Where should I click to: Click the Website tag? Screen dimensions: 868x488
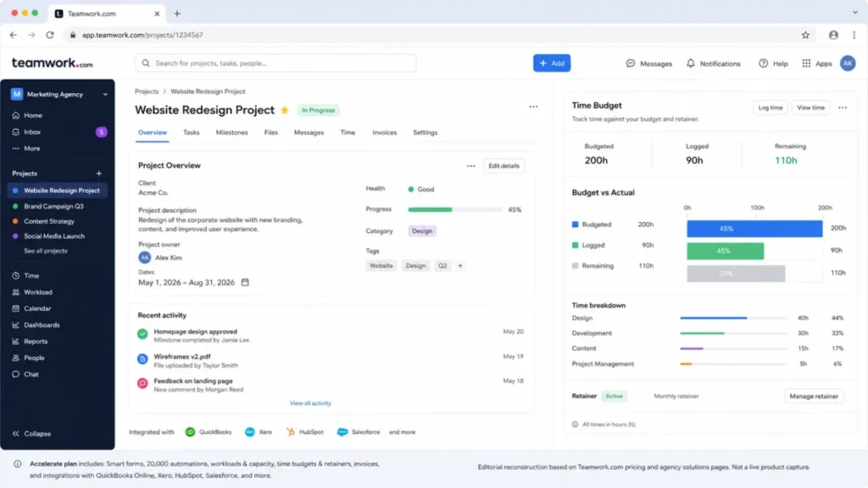381,265
